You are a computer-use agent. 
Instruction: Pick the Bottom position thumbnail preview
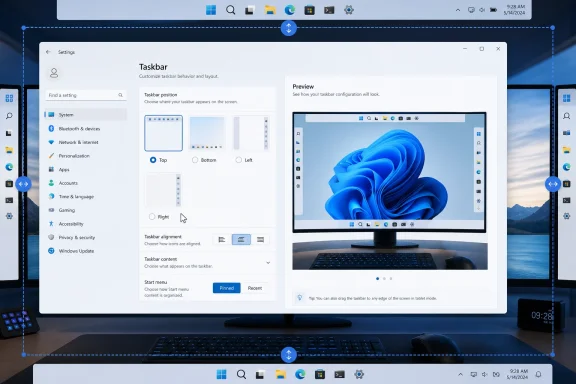tap(207, 133)
